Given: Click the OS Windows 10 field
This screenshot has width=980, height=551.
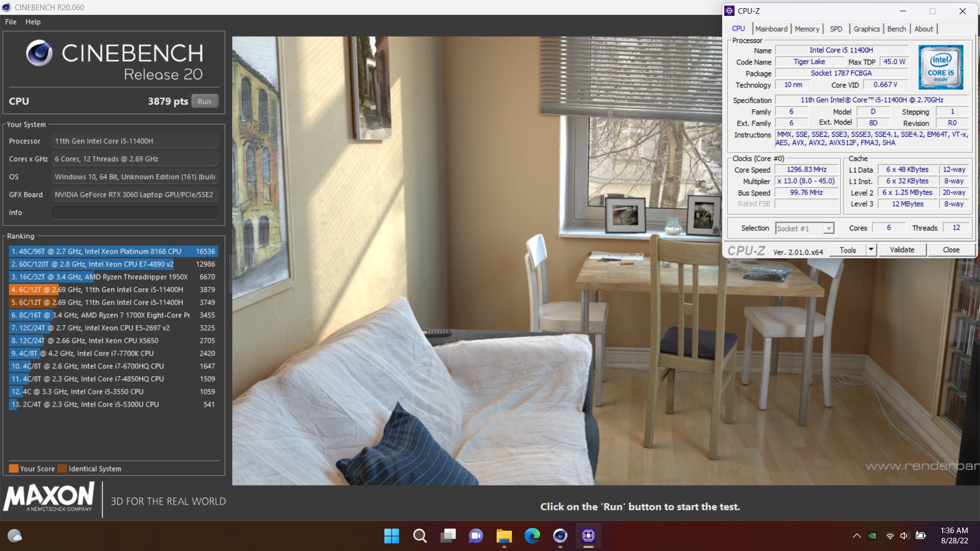Looking at the screenshot, I should pos(135,177).
